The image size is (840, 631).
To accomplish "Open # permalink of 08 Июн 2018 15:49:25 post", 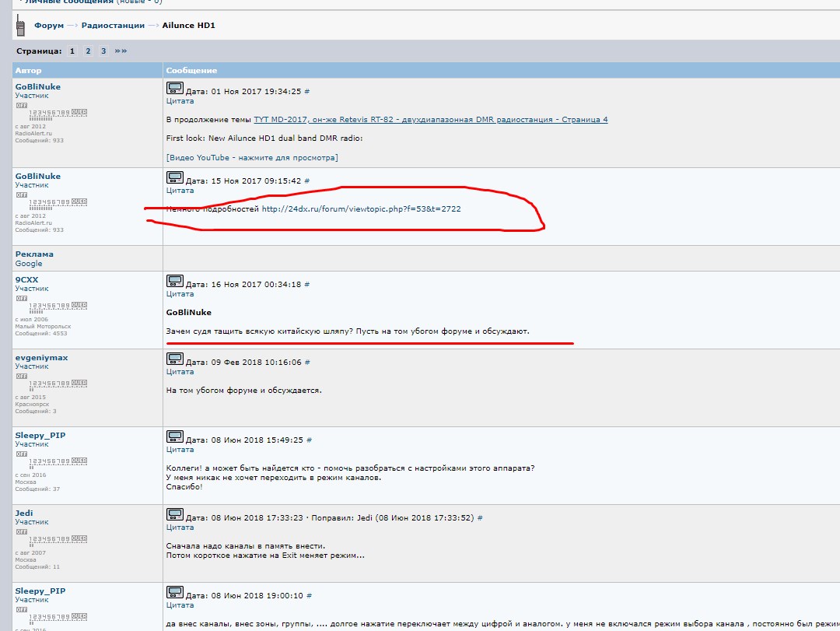I will pos(309,440).
